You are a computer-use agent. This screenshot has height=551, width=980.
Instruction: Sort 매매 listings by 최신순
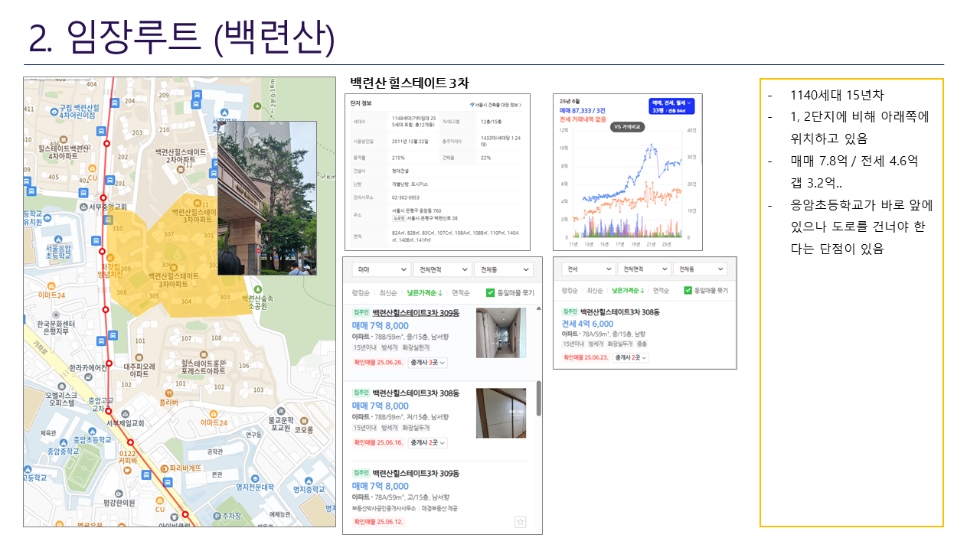(389, 292)
